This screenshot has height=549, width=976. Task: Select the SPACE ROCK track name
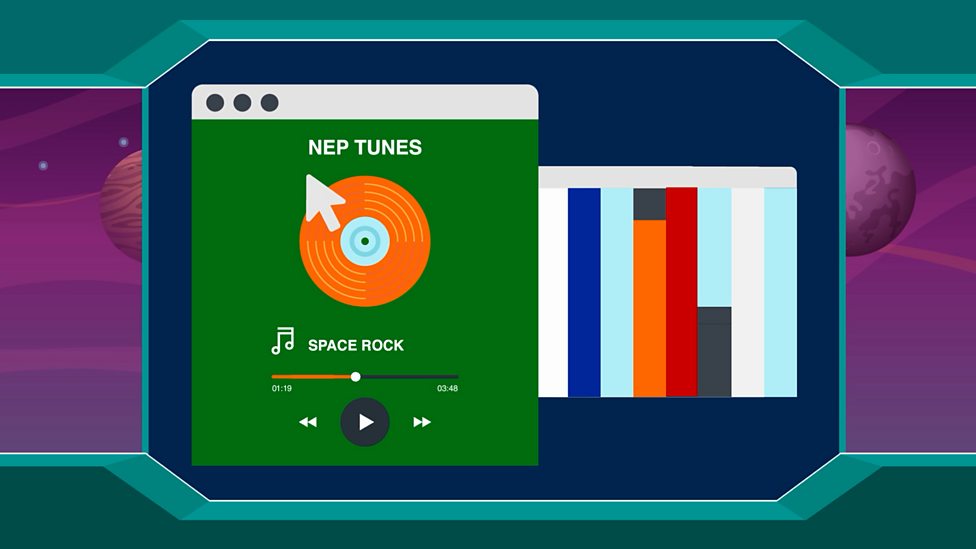(x=356, y=345)
